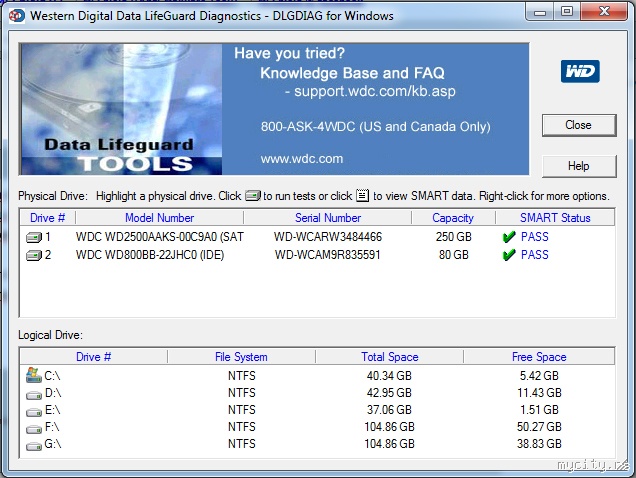The image size is (636, 478).
Task: Minimize the DLGDIAG window
Action: pos(540,12)
